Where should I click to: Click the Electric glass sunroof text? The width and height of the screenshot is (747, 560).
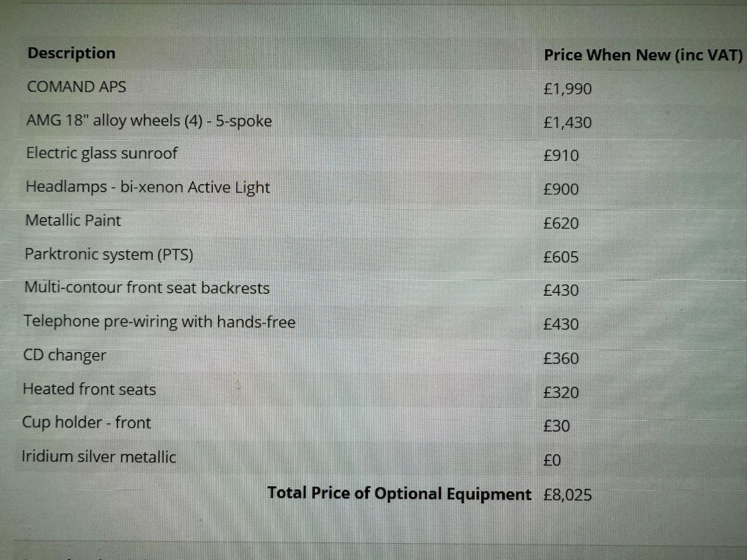(x=102, y=153)
